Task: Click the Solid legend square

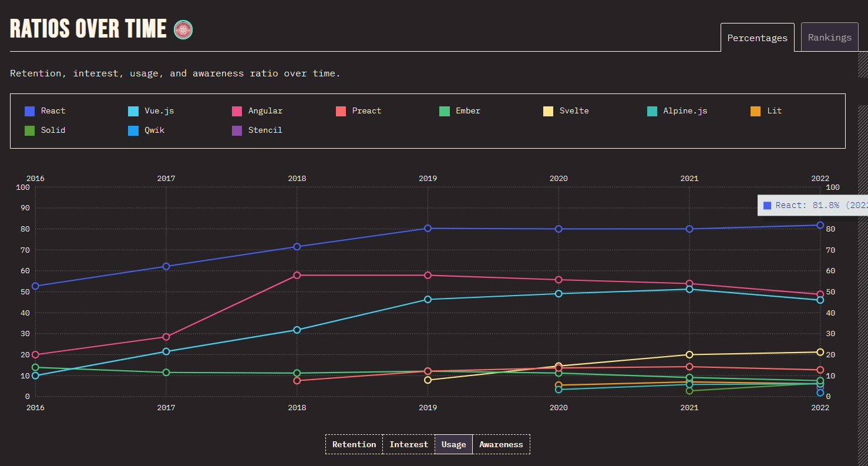Action: (29, 130)
